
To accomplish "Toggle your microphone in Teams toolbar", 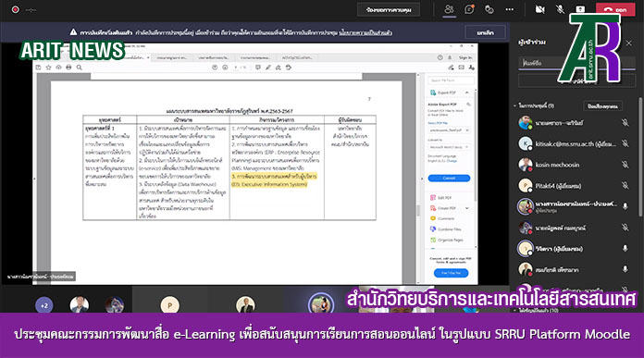I will (x=560, y=9).
